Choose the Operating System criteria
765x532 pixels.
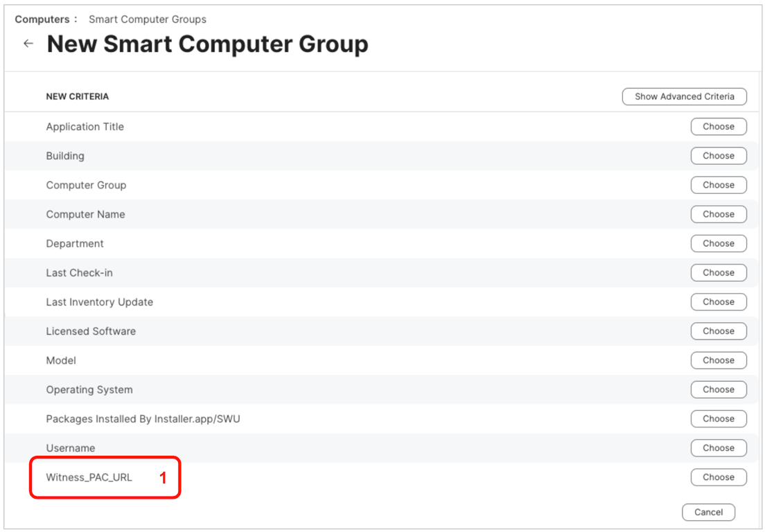tap(718, 389)
